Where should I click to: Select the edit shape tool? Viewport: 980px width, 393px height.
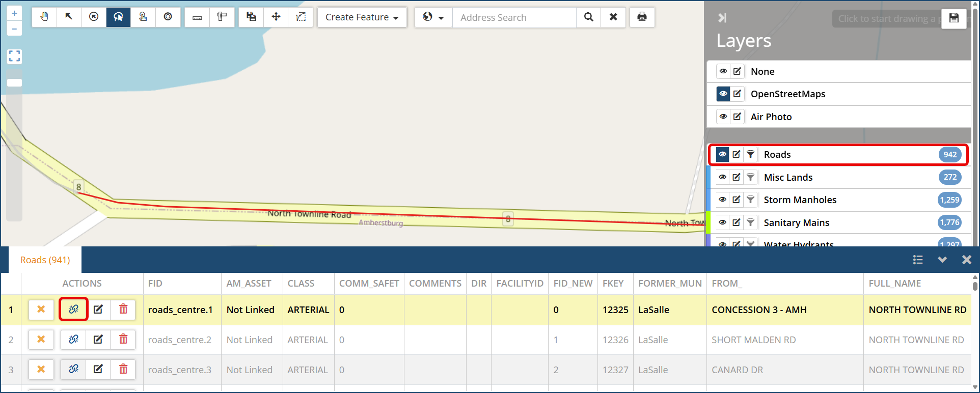(301, 17)
